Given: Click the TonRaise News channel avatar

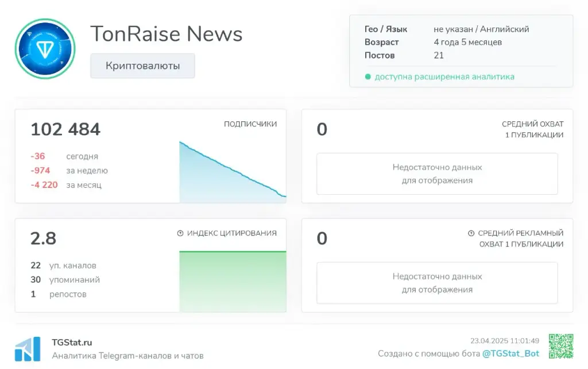Looking at the screenshot, I should (45, 49).
